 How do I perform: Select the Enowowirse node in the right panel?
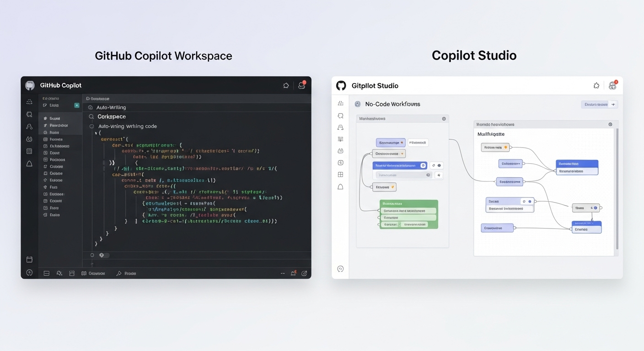point(497,228)
